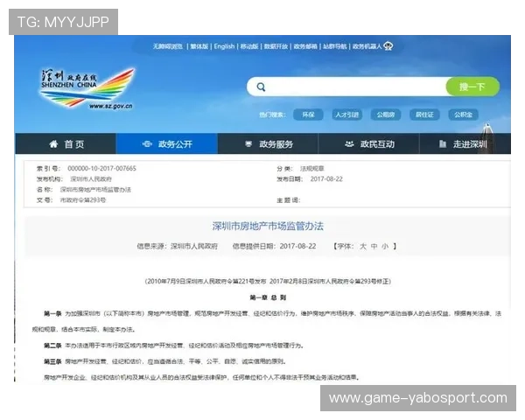Set font size to 小

point(385,247)
